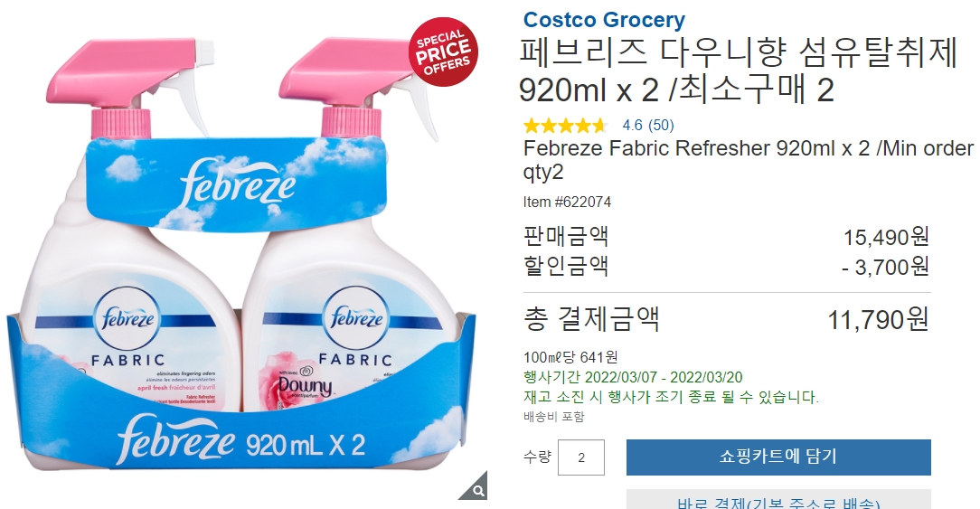Click the 바로 결제 buy now button
The image size is (980, 509).
778,500
